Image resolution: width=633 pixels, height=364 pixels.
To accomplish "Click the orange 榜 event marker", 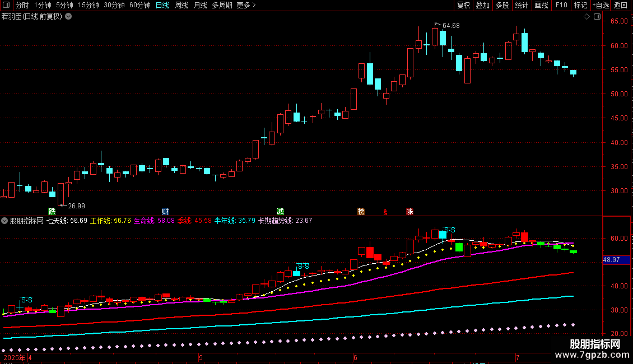I will click(x=361, y=212).
